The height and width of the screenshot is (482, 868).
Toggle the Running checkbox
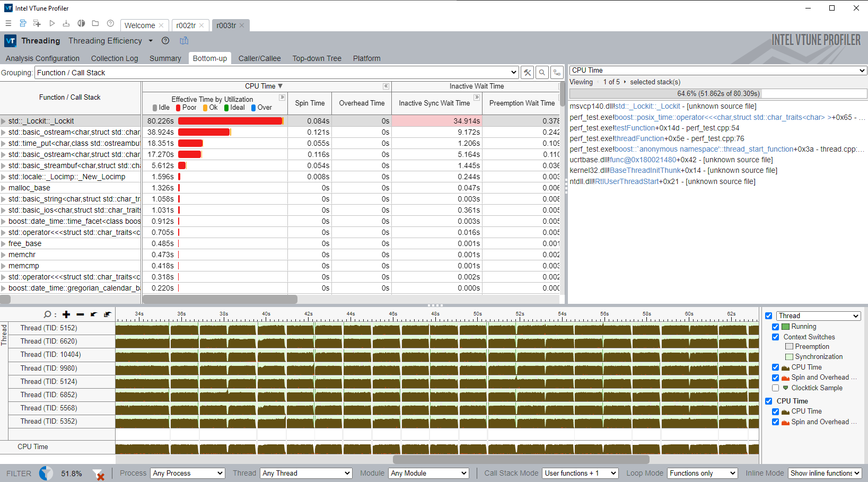click(x=776, y=327)
